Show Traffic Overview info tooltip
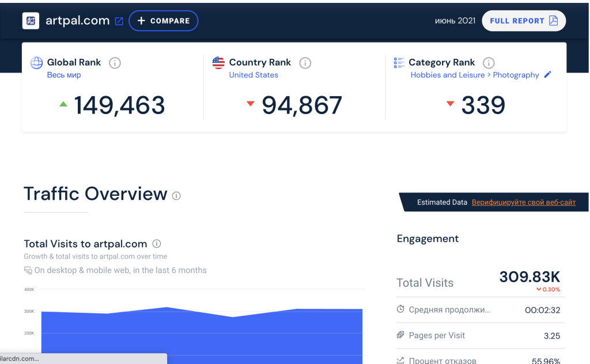590x364 pixels. [x=176, y=196]
